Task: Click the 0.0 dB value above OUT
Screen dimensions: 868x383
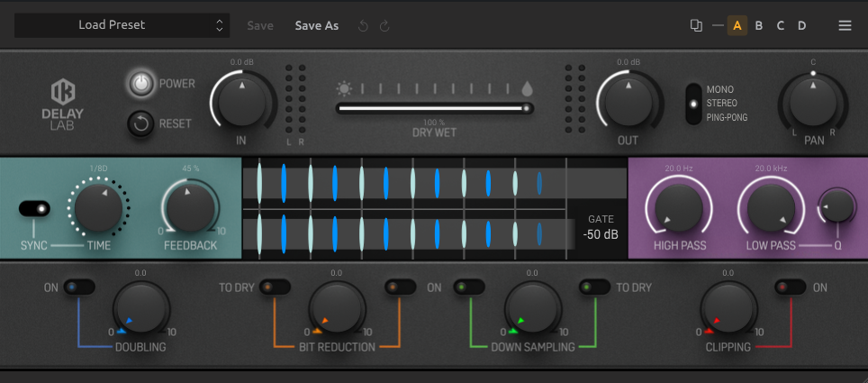Action: [x=628, y=62]
